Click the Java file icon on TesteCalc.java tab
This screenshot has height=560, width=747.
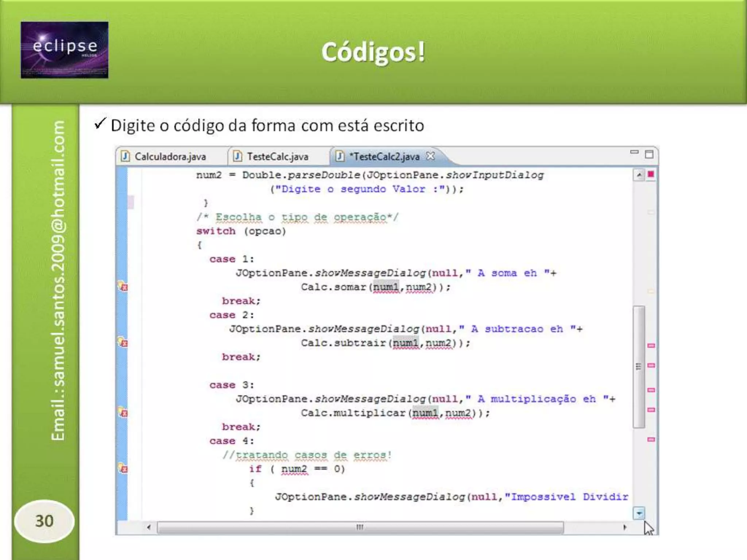coord(237,156)
